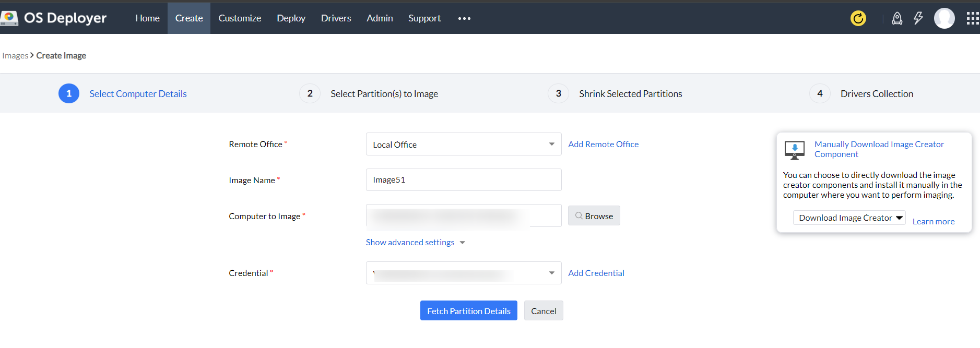The height and width of the screenshot is (348, 980).
Task: Open the Deploy menu
Action: click(x=291, y=18)
